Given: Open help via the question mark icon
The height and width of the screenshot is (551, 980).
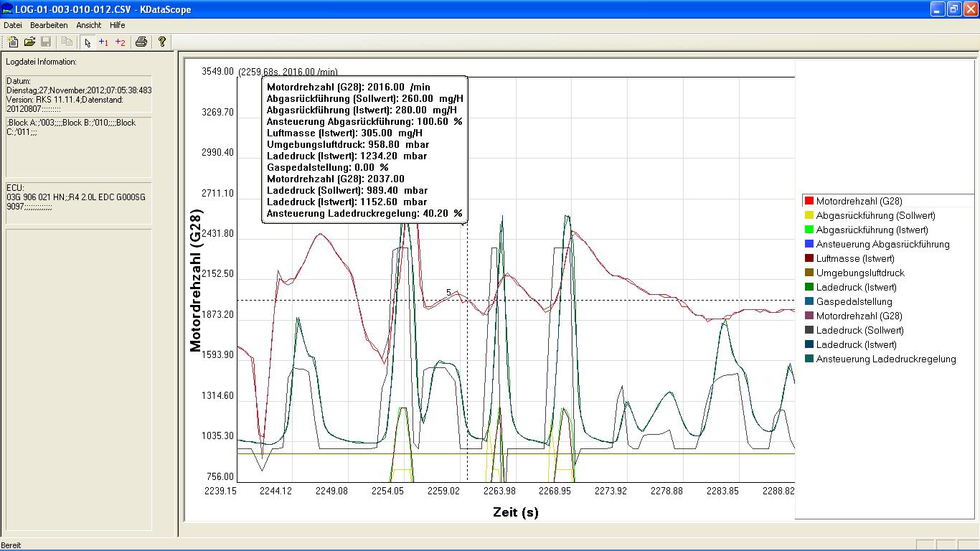Looking at the screenshot, I should tap(162, 42).
